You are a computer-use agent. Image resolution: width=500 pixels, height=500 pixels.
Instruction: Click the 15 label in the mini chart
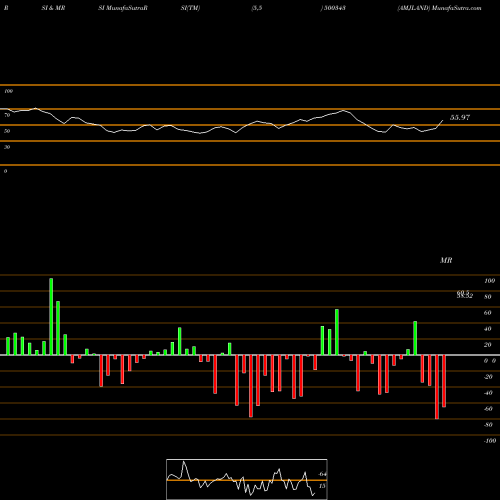pos(322,486)
